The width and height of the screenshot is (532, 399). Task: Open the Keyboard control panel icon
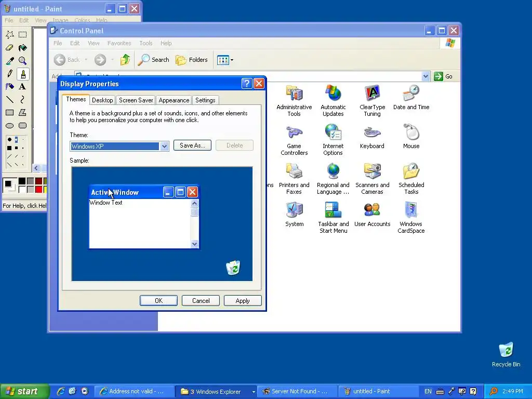tap(372, 137)
